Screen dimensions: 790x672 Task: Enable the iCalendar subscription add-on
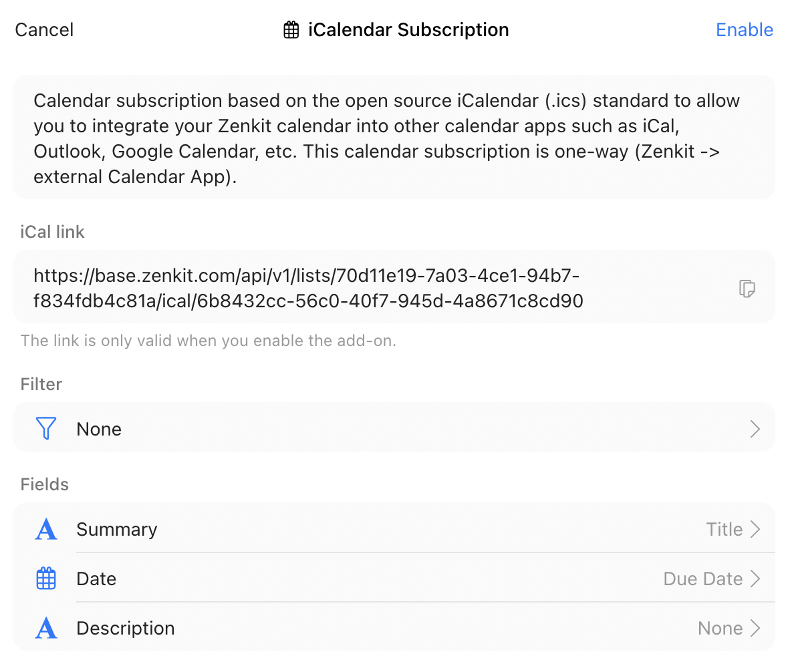tap(744, 29)
